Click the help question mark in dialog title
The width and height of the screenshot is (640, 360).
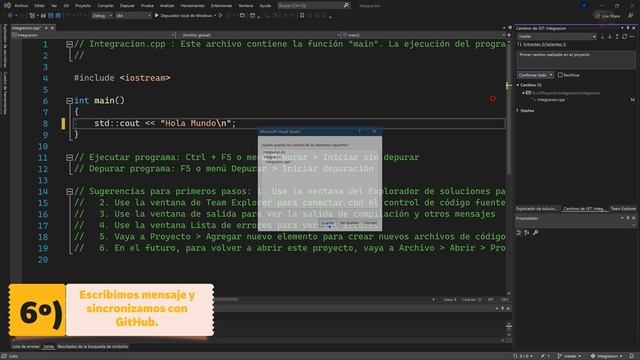(x=360, y=131)
